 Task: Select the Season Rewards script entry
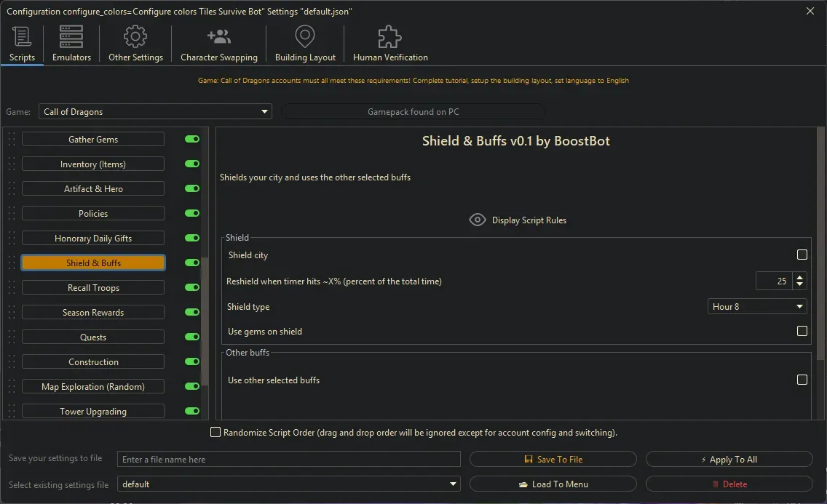pos(92,312)
